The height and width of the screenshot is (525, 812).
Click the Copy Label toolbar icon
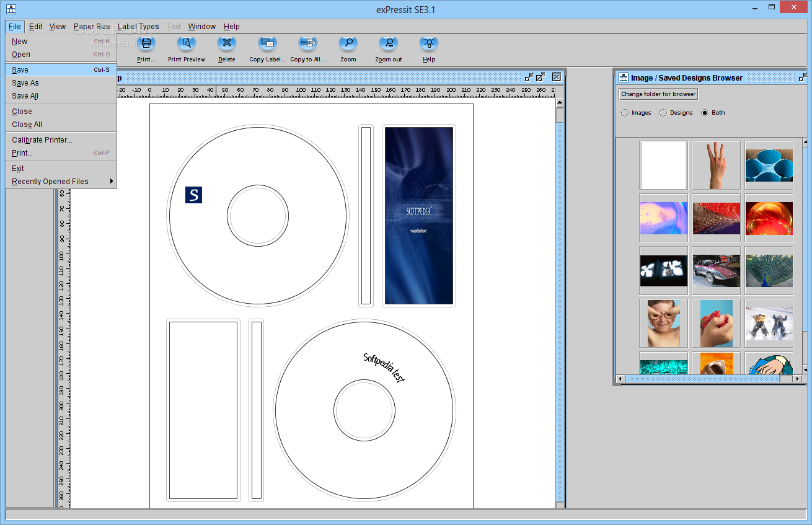[x=268, y=44]
